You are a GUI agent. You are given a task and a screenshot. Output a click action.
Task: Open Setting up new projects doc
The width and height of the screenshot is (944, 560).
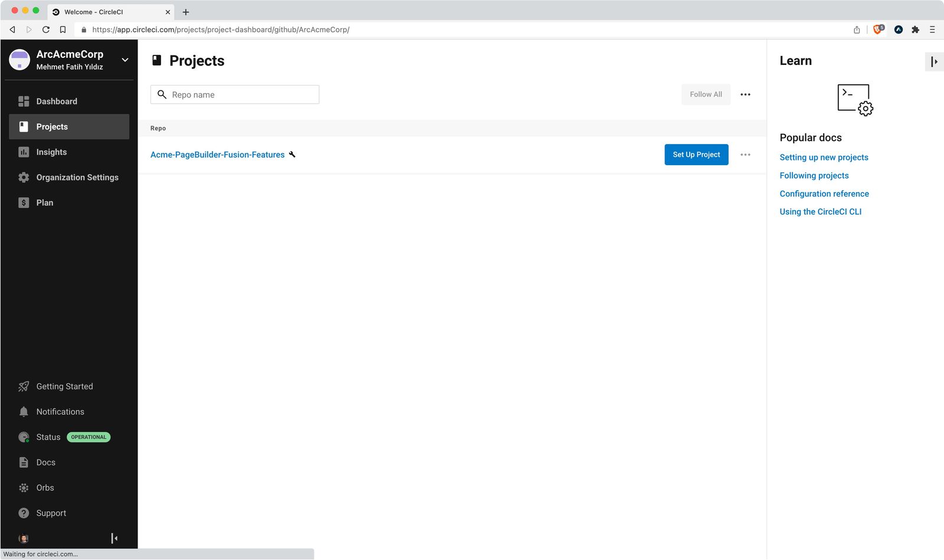(824, 158)
